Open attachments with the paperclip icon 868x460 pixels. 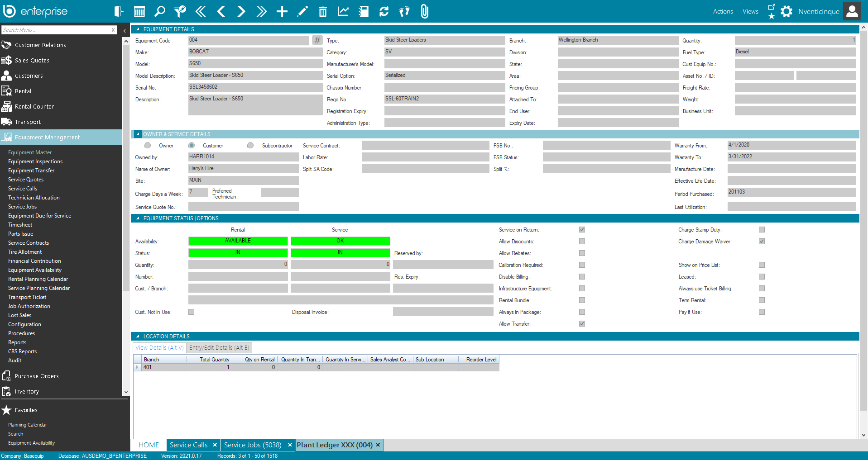point(424,11)
